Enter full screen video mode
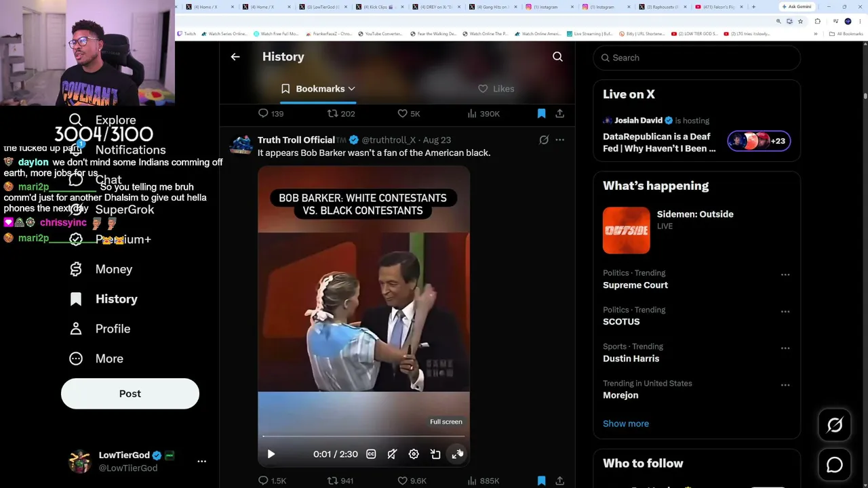Viewport: 868px width, 488px height. (457, 454)
